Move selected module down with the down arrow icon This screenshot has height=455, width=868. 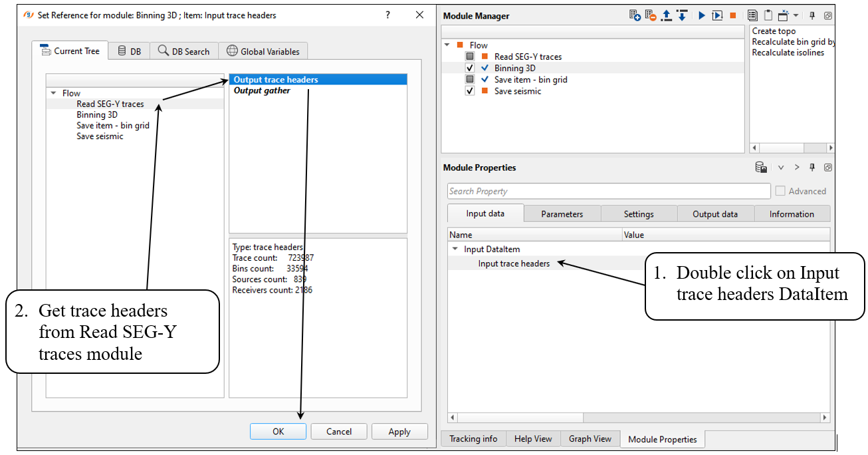click(682, 16)
